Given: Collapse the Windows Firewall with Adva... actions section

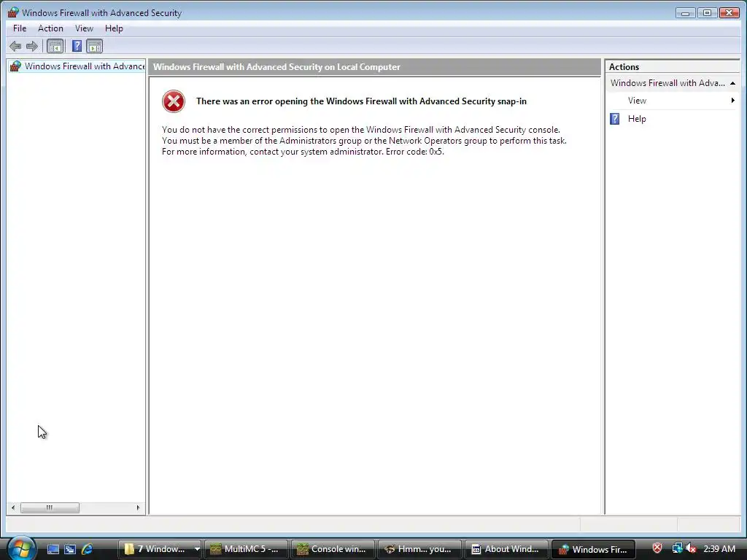Looking at the screenshot, I should coord(732,83).
